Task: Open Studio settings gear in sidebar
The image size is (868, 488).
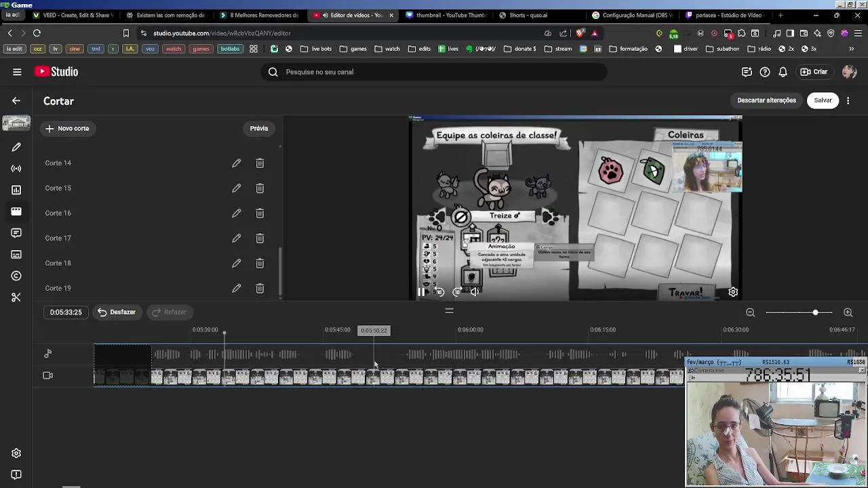Action: 16,453
